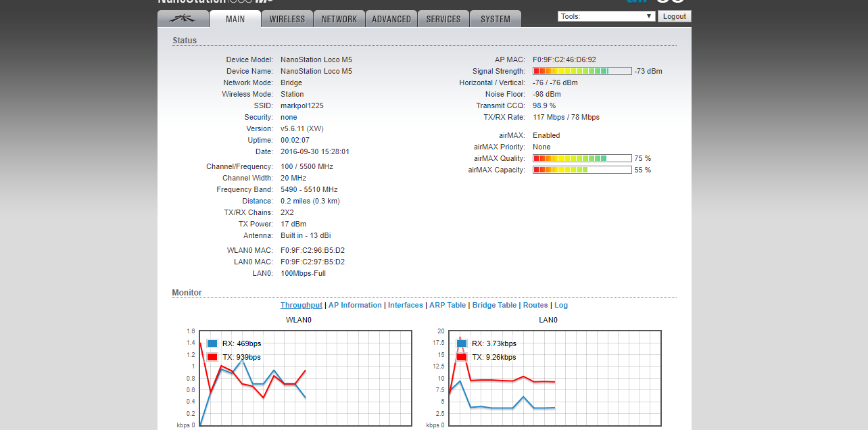The image size is (868, 430).
Task: Click the airMAX Quality bar
Action: pyautogui.click(x=582, y=158)
